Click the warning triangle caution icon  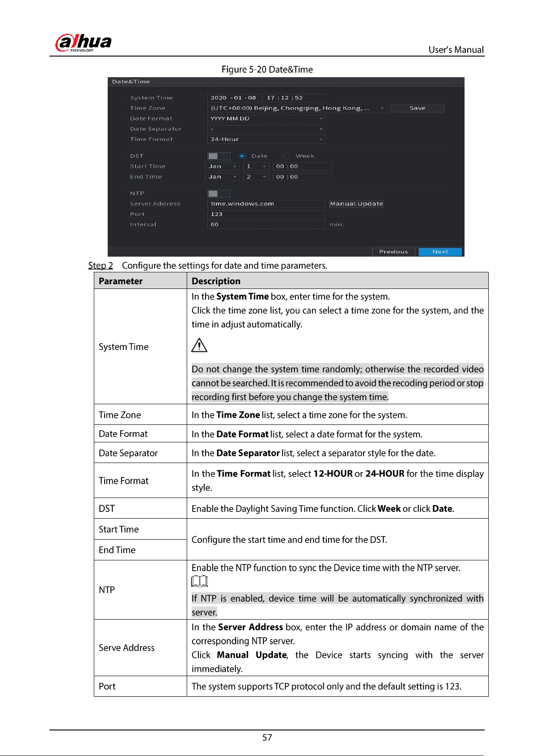[199, 345]
